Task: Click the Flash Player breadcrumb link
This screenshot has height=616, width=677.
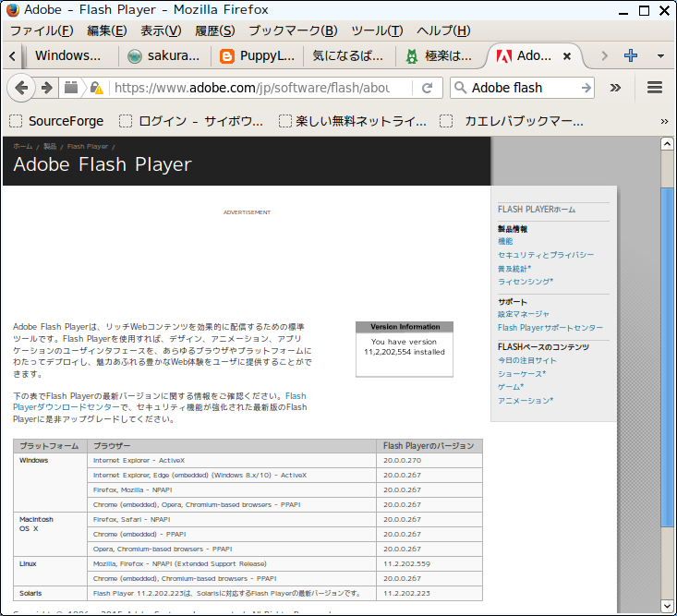Action: pos(88,146)
